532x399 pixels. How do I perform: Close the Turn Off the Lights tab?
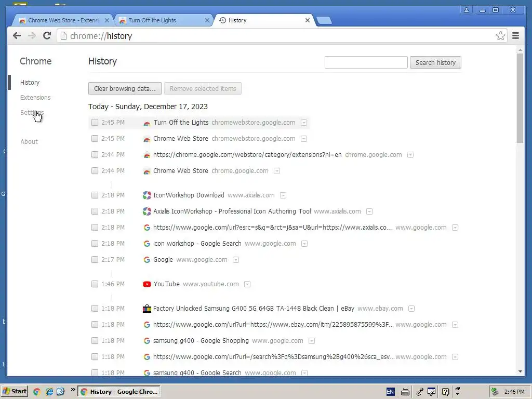207,20
